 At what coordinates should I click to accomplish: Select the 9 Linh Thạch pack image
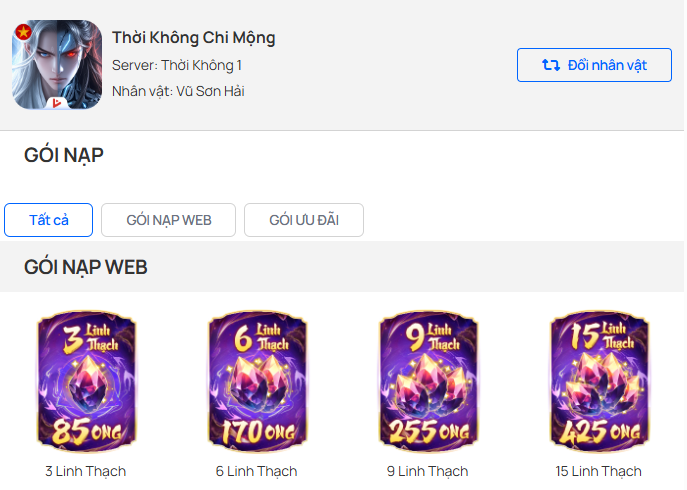[428, 381]
